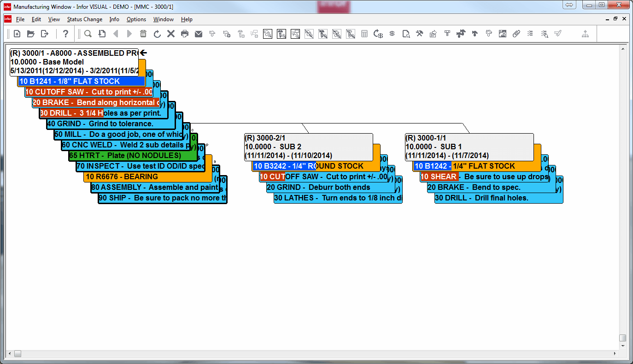View costing via the dollar sign icon
633x364 pixels.
click(x=392, y=33)
